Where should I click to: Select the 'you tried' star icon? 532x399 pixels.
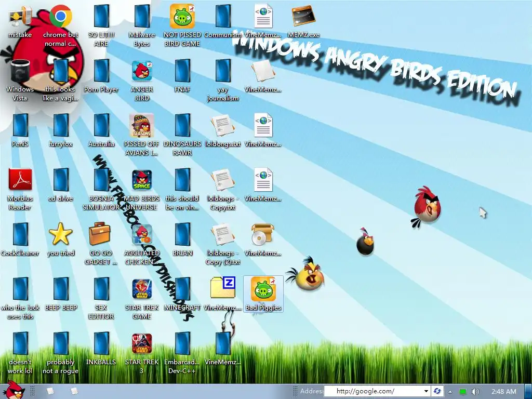60,240
